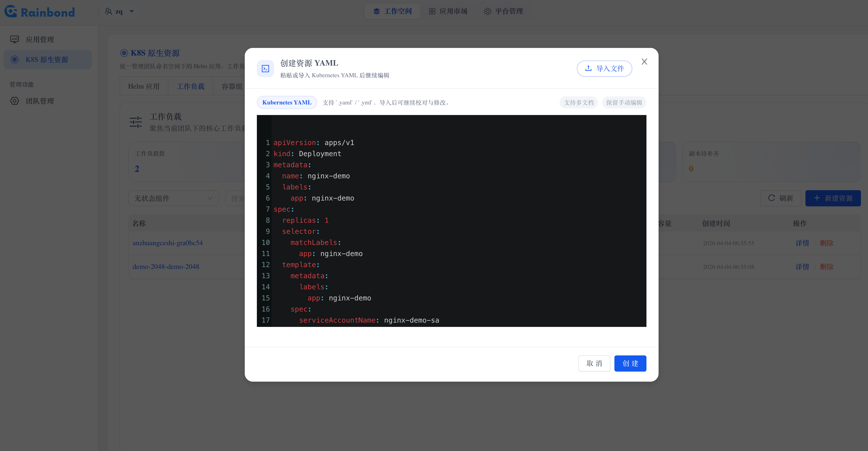The image size is (868, 451).
Task: Click the 团队管理 gear icon
Action: 14,101
